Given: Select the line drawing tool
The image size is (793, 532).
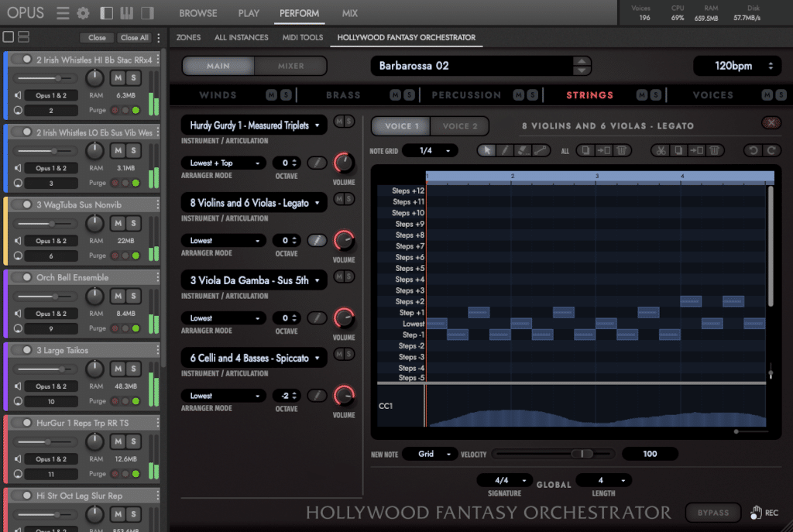Looking at the screenshot, I should (541, 151).
